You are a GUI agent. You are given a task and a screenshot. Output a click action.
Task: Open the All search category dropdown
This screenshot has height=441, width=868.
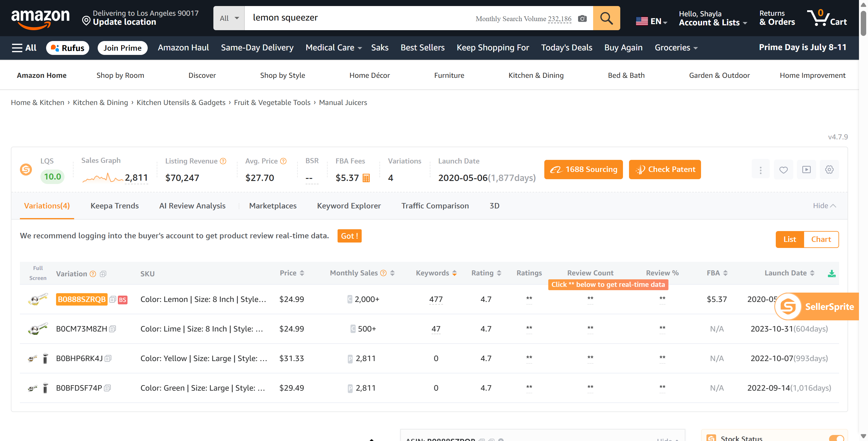coord(229,18)
